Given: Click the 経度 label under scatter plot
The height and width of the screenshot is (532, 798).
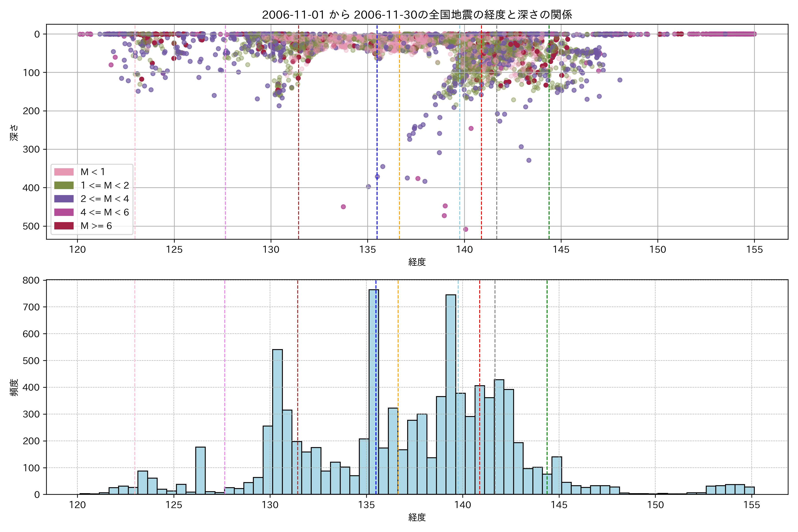Looking at the screenshot, I should pyautogui.click(x=417, y=262).
